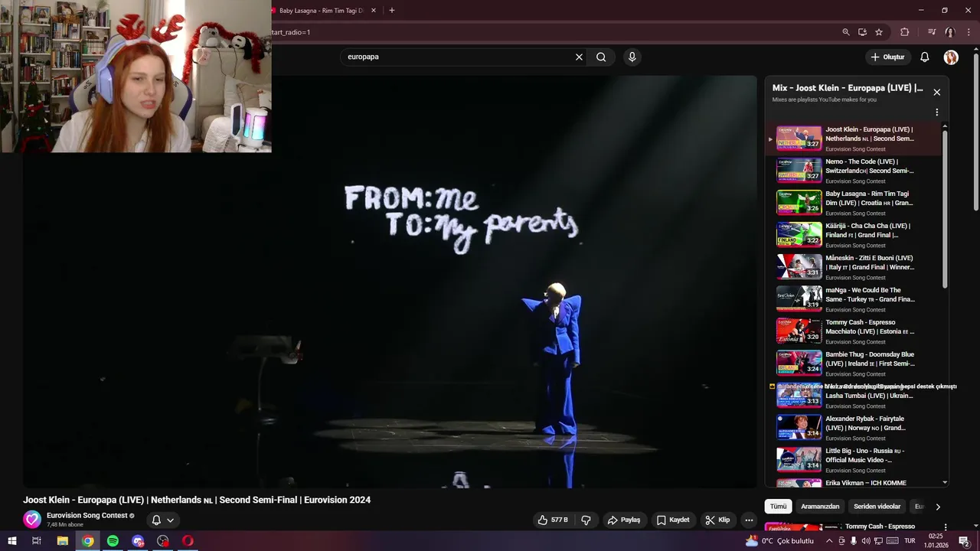Open the weather widget Çok bulutlu

[779, 541]
